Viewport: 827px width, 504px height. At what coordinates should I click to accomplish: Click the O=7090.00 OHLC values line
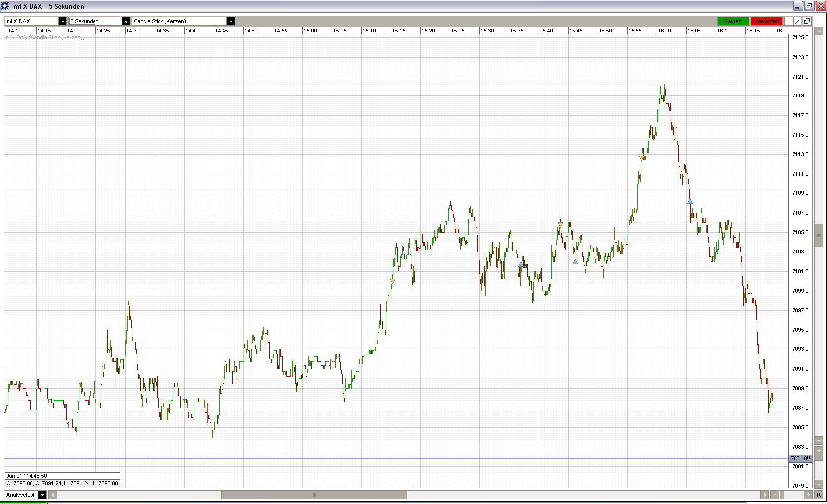[62, 483]
